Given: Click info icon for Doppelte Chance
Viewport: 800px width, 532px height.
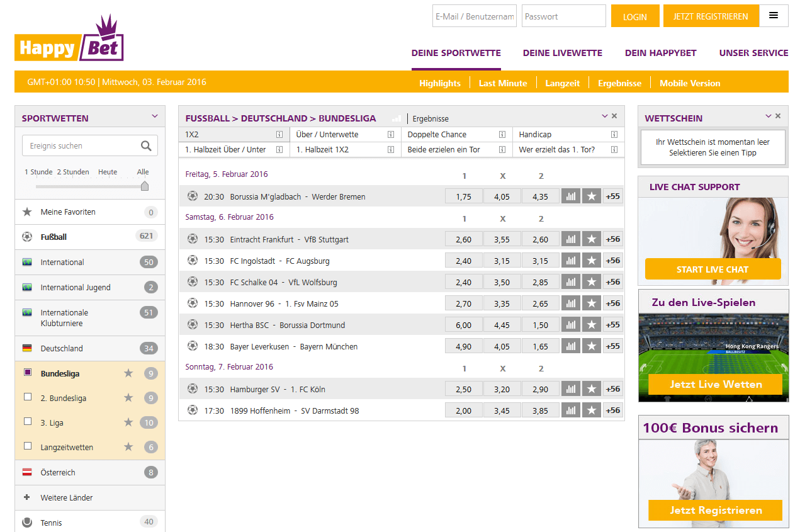Looking at the screenshot, I should [x=502, y=134].
